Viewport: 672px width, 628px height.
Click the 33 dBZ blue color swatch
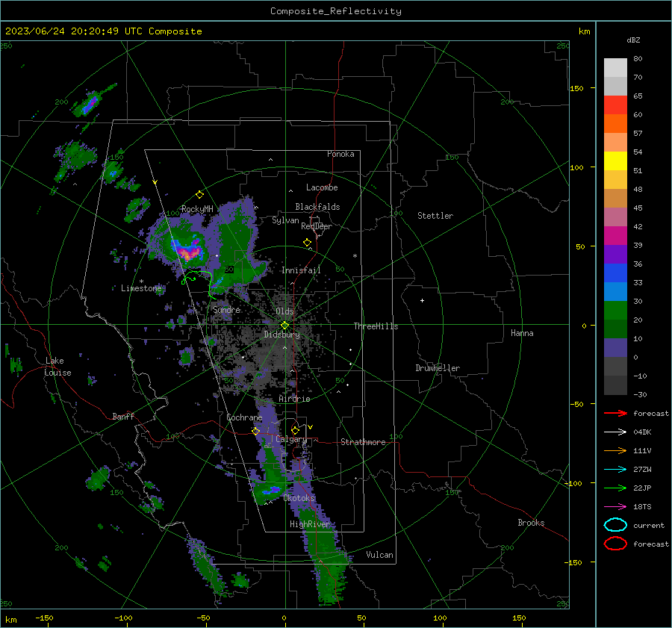point(615,291)
